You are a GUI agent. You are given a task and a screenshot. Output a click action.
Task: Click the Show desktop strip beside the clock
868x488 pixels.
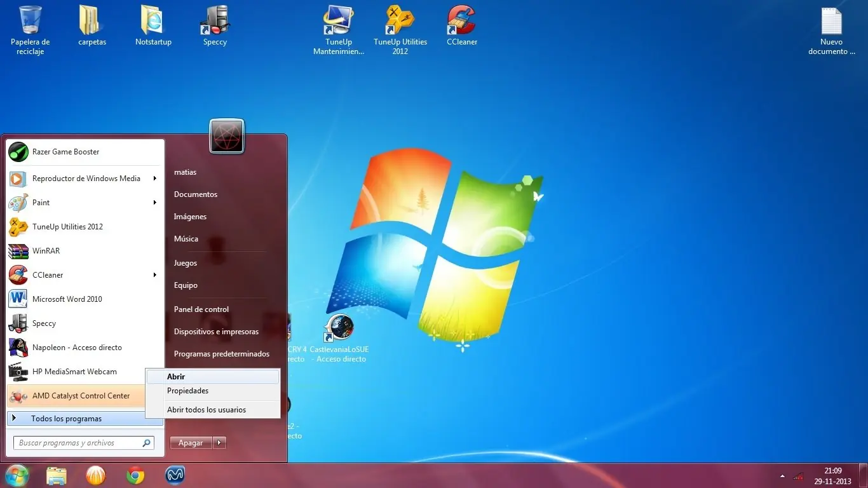point(864,476)
